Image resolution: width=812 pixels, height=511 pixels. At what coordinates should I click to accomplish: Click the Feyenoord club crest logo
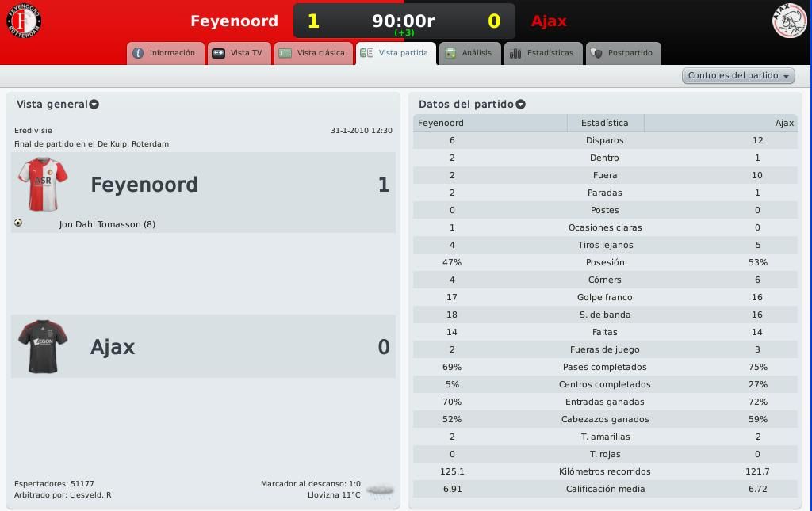coord(24,20)
